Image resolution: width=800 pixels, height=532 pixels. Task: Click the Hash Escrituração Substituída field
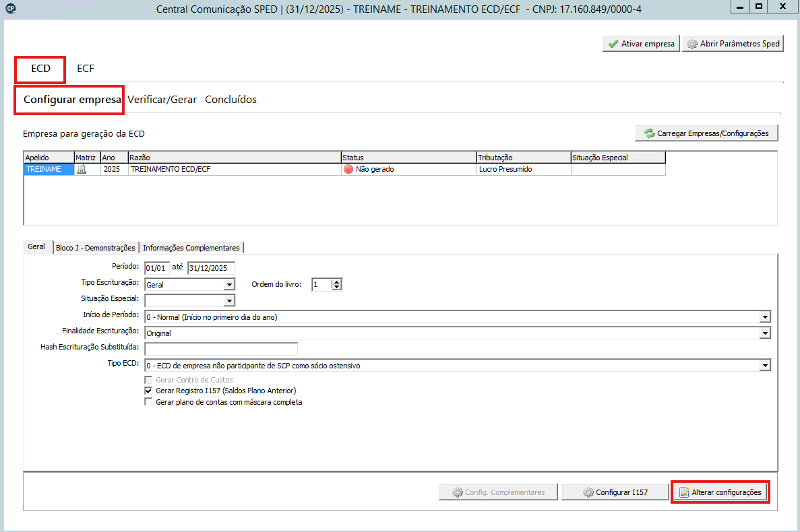pos(221,349)
